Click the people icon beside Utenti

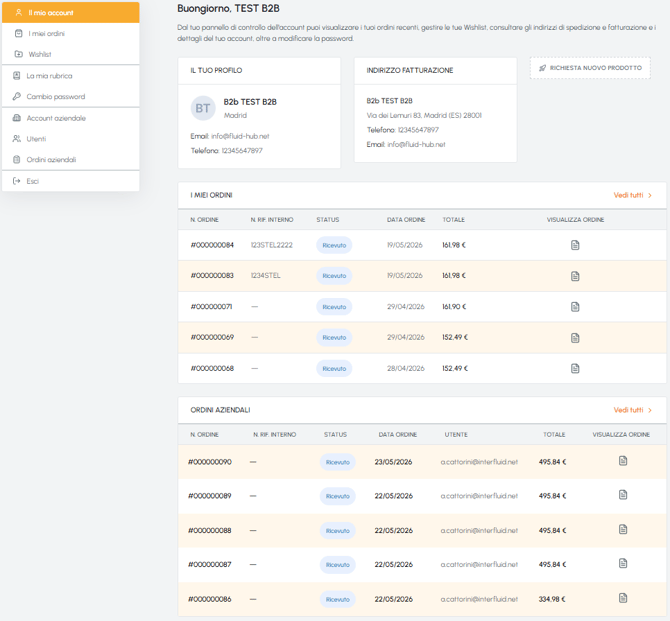click(17, 139)
